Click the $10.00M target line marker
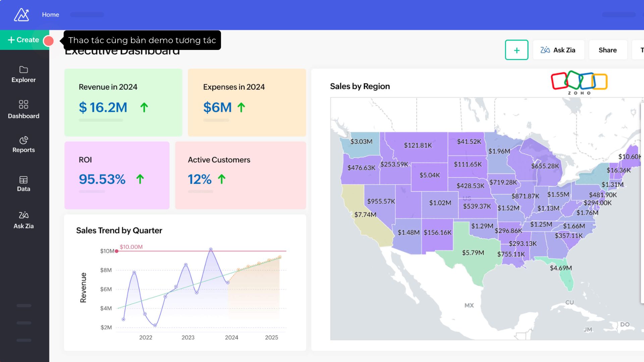 tap(117, 251)
